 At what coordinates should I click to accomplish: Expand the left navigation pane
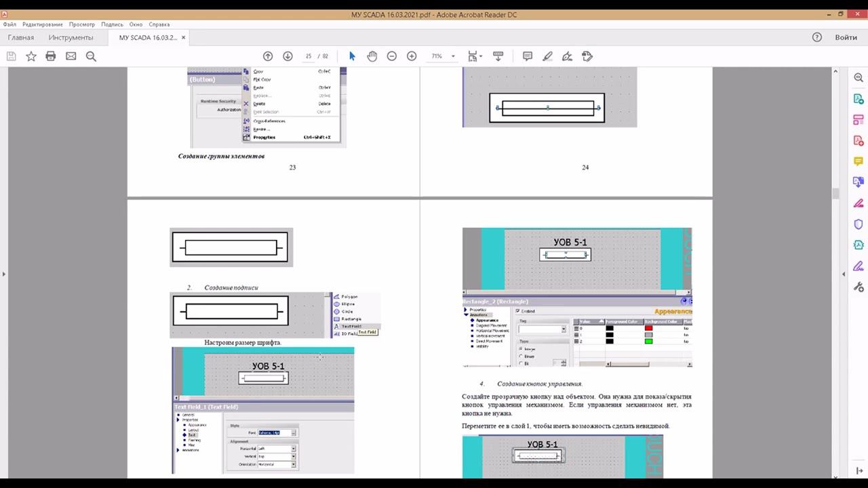click(x=3, y=274)
